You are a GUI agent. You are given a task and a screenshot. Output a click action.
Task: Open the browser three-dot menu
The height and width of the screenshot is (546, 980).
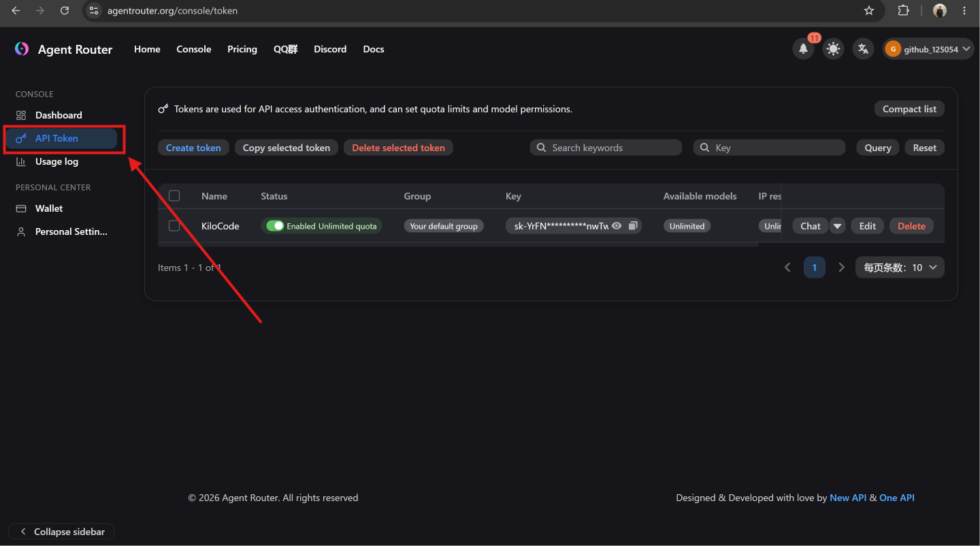pos(964,11)
